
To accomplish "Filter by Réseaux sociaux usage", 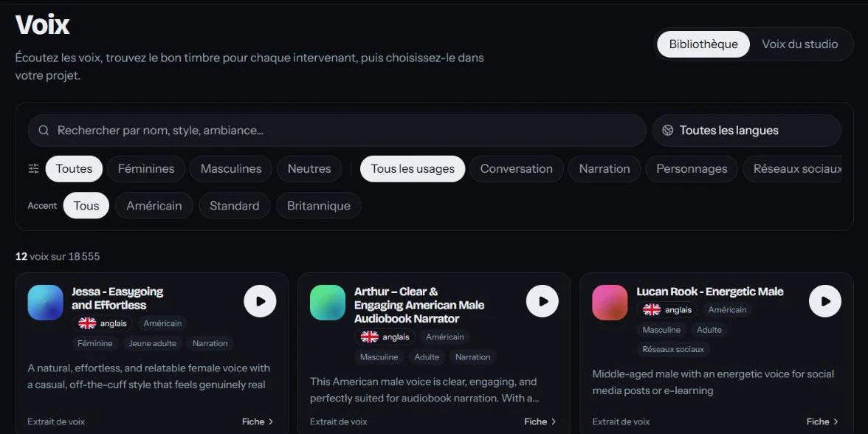I will tap(792, 169).
